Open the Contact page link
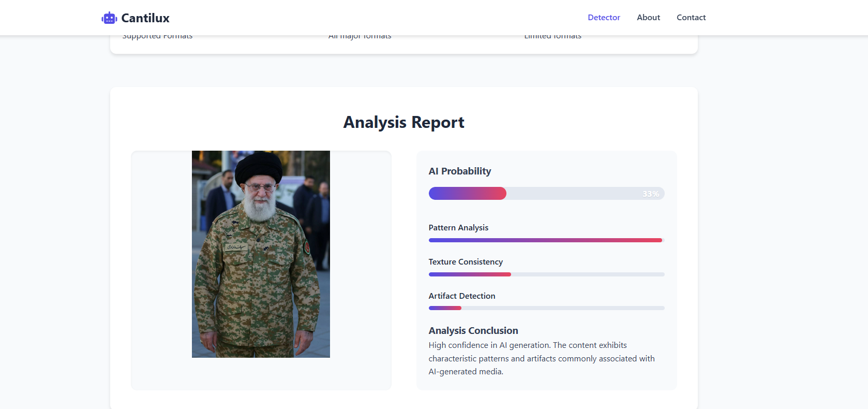This screenshot has width=868, height=409. tap(691, 18)
